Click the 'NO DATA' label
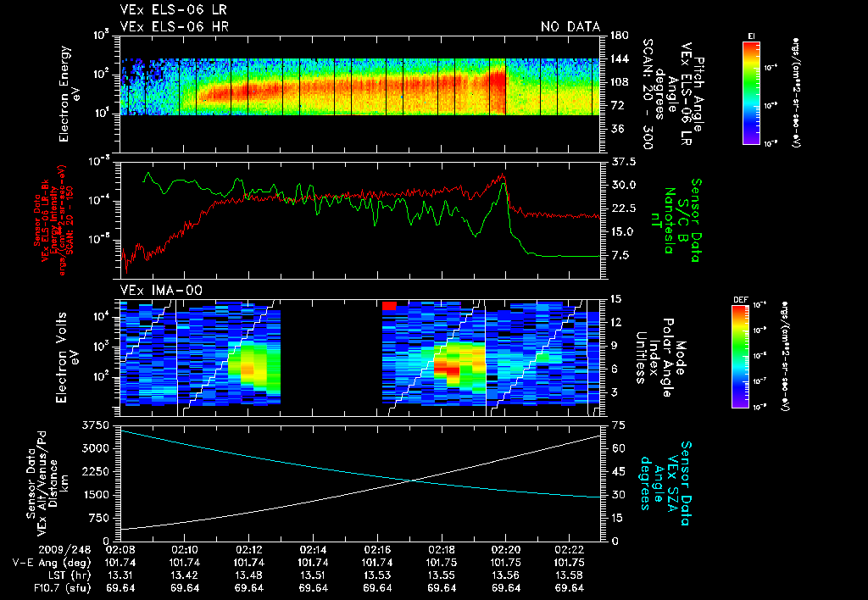868x600 pixels. (x=570, y=26)
